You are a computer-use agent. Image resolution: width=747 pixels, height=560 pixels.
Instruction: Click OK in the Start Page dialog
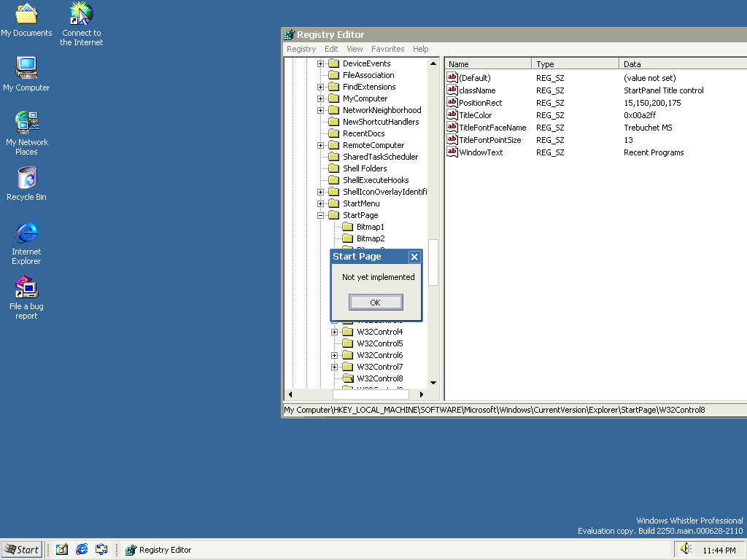(376, 303)
